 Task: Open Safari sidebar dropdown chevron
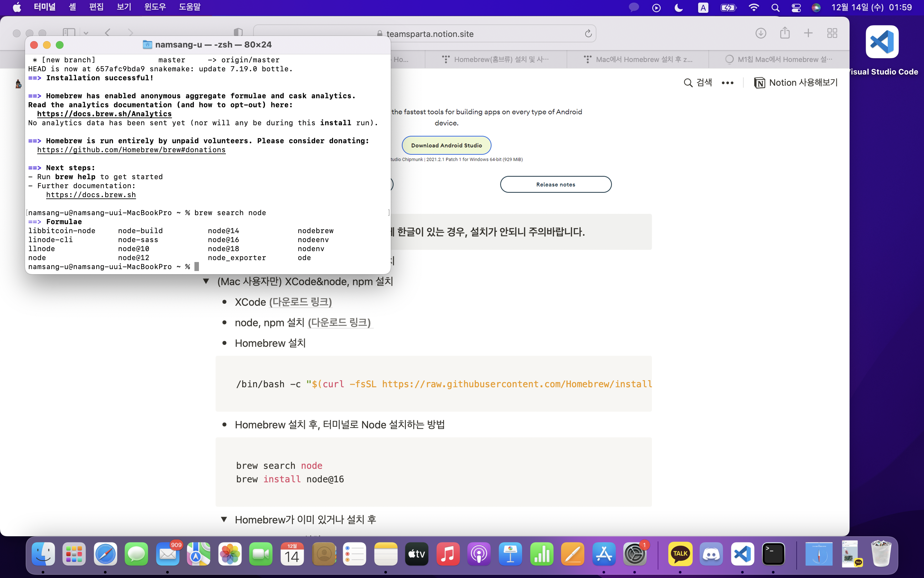(x=86, y=33)
